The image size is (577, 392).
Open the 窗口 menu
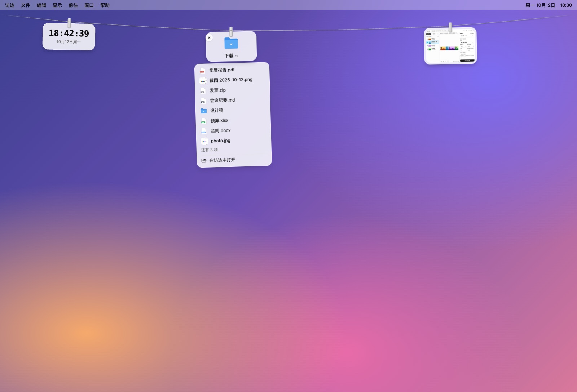(x=89, y=5)
